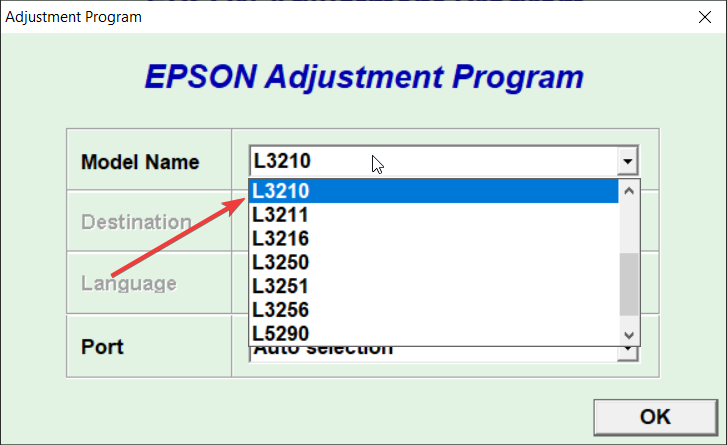Select model L3250 from the list
This screenshot has height=445, width=727.
click(434, 262)
